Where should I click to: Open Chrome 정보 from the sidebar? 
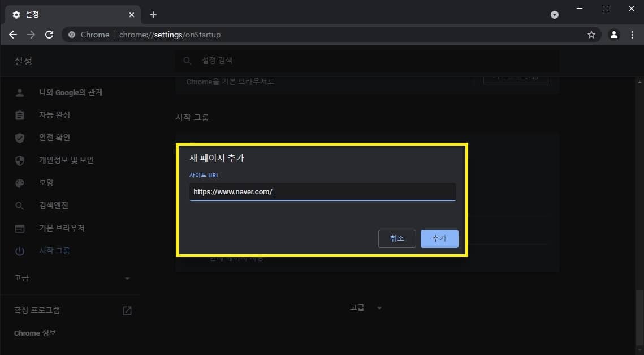[35, 333]
